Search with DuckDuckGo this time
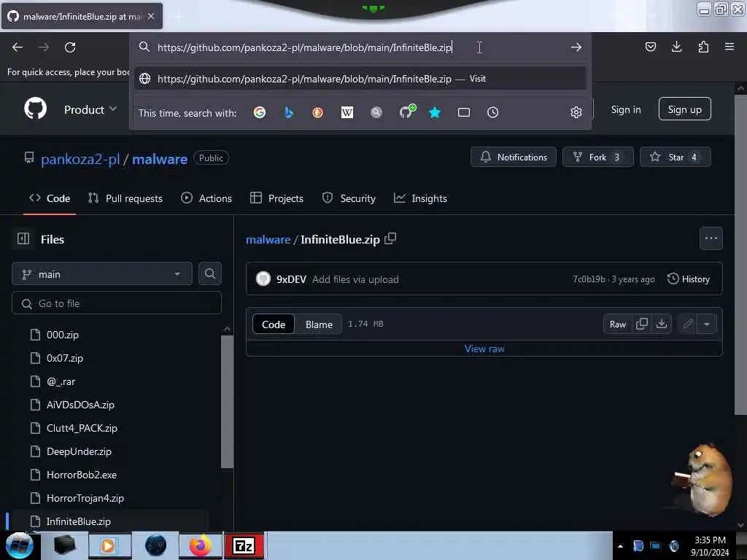 point(318,112)
